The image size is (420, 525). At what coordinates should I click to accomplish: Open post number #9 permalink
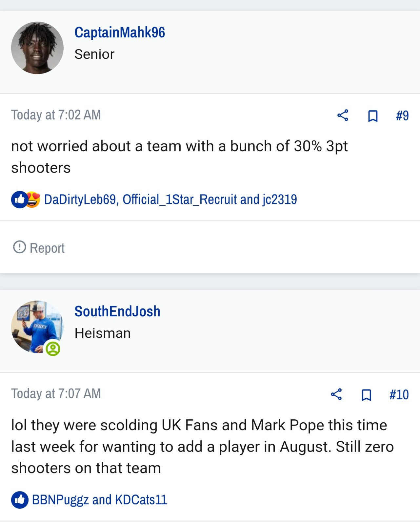(x=402, y=115)
